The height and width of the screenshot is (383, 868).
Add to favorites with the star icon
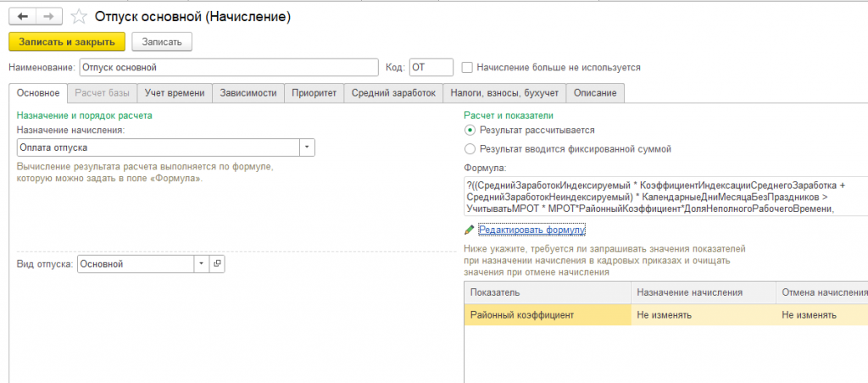click(79, 17)
